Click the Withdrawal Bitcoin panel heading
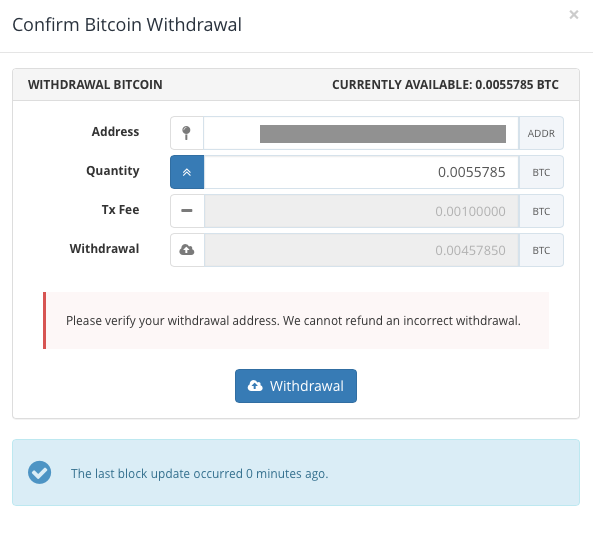The image size is (593, 540). point(95,85)
